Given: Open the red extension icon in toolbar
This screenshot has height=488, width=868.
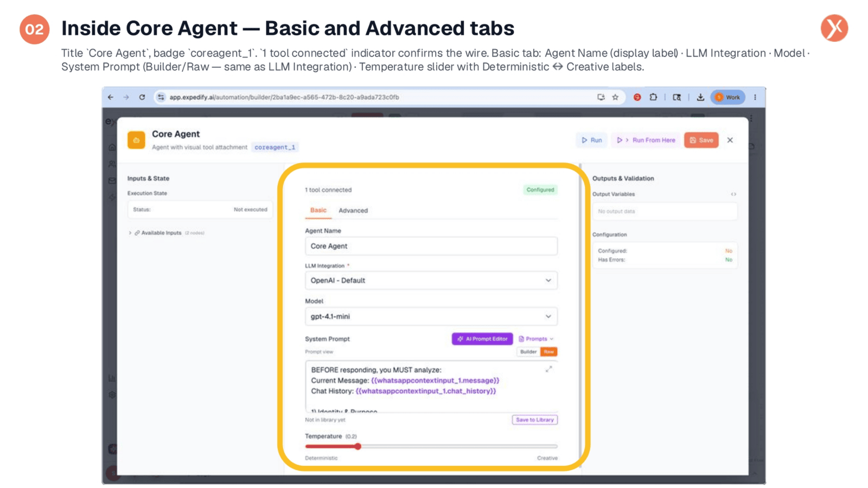Looking at the screenshot, I should pos(637,97).
